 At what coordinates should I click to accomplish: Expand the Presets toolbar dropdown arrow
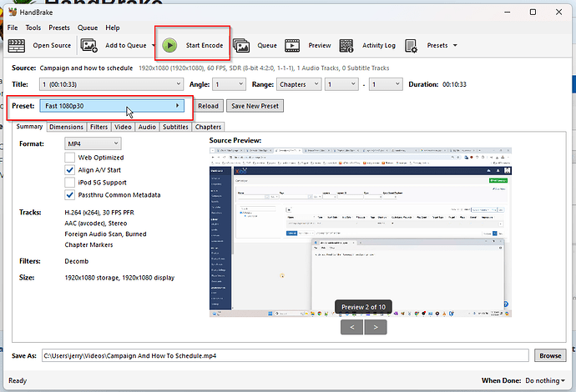tap(455, 46)
